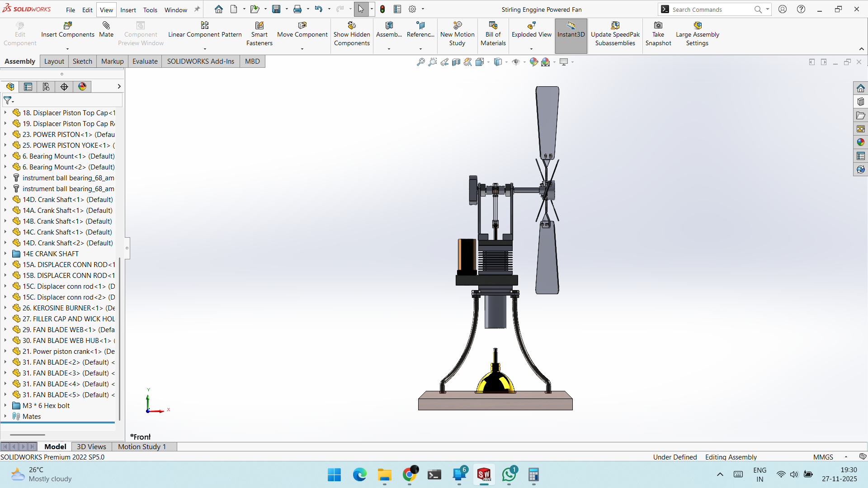Image resolution: width=868 pixels, height=488 pixels.
Task: Open Design Library in task pane
Action: (861, 102)
